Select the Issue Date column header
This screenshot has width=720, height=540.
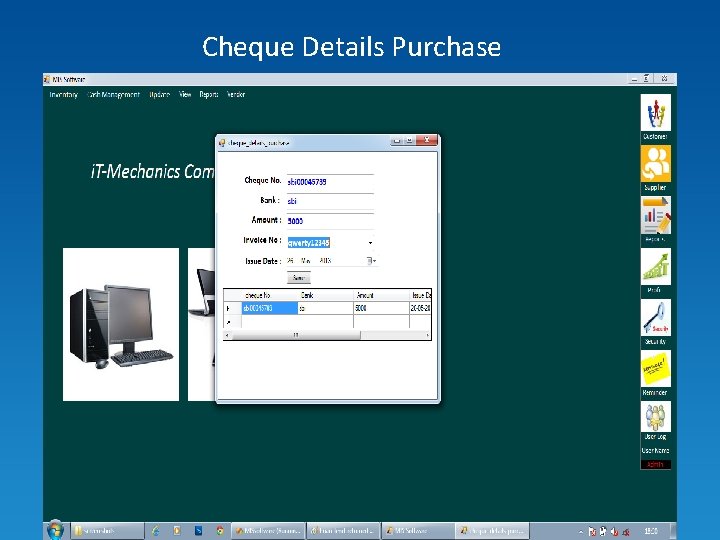point(420,295)
